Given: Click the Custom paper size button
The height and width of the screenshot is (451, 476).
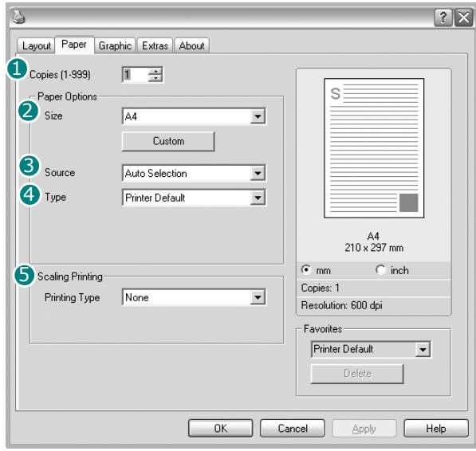Looking at the screenshot, I should pos(168,141).
